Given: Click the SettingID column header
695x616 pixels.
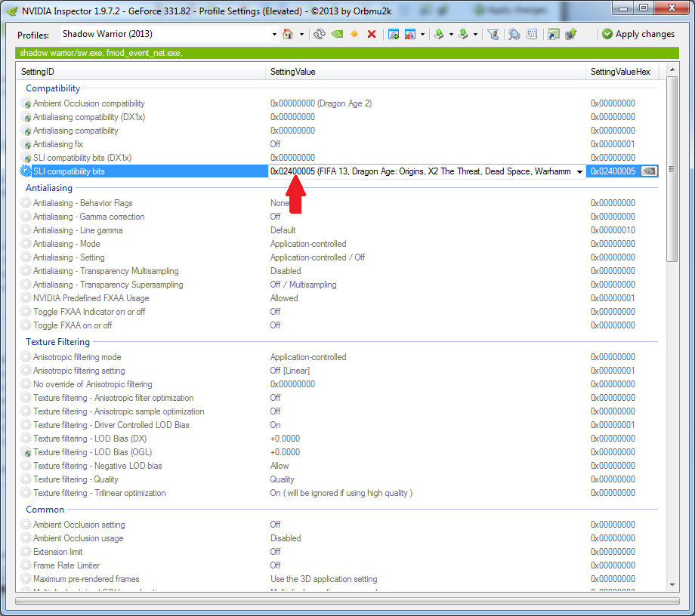Looking at the screenshot, I should pyautogui.click(x=141, y=72).
